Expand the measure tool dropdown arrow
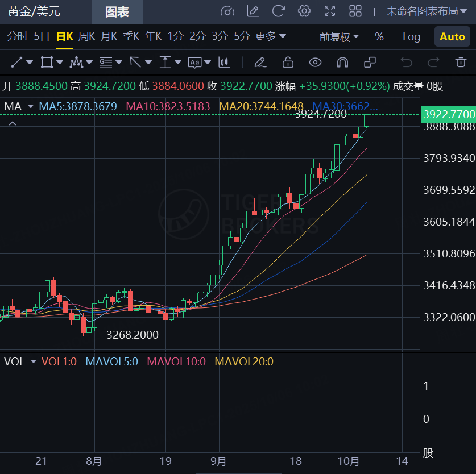The image size is (476, 474). pyautogui.click(x=178, y=62)
